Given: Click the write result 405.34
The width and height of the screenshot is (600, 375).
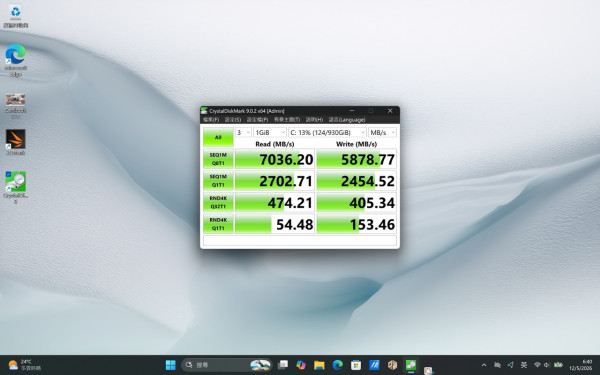Looking at the screenshot, I should click(x=356, y=202).
